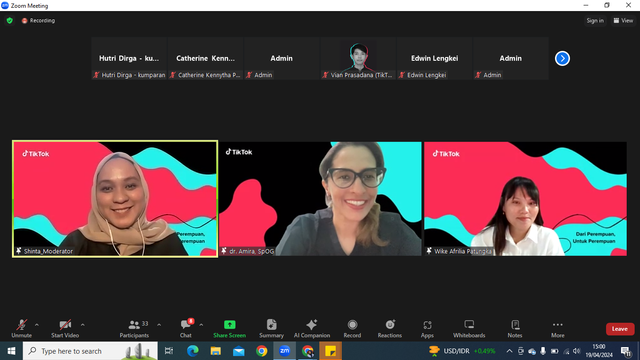Open video options arrow beside Start Video
Viewport: 640px width, 360px height.
click(82, 325)
